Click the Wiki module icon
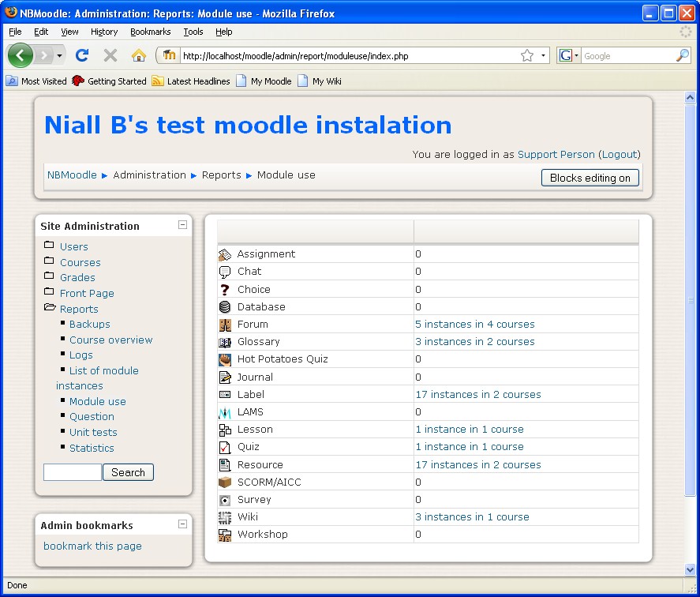The image size is (700, 597). point(225,517)
